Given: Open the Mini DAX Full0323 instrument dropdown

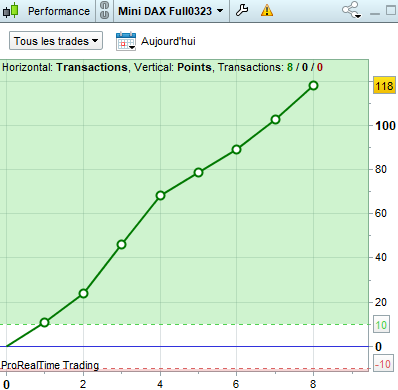Looking at the screenshot, I should [x=171, y=11].
